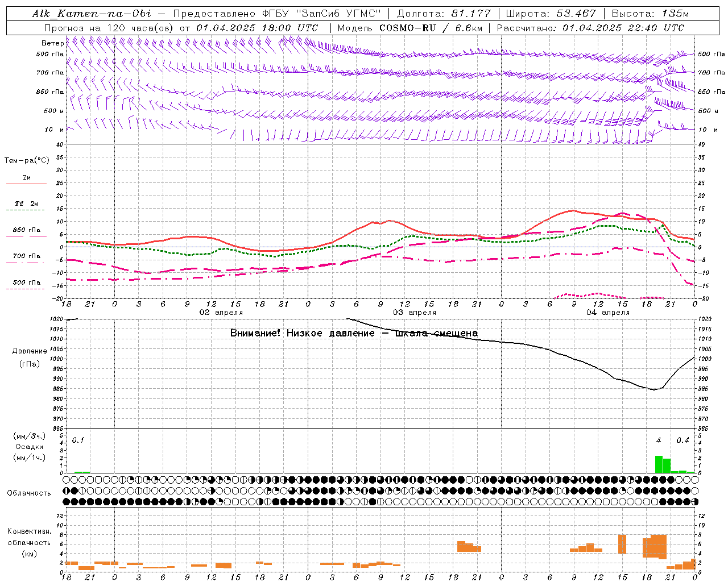Image resolution: width=728 pixels, height=582 pixels.
Task: Click the precipitation total value 0.1
Action: pos(78,440)
